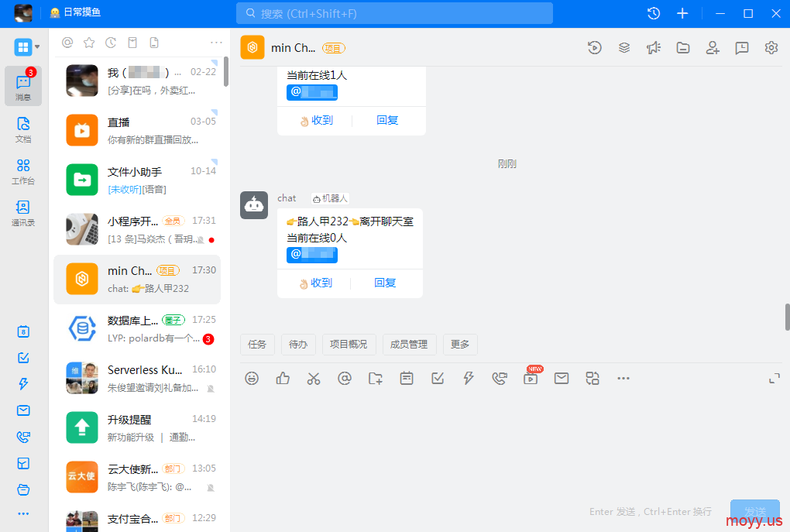Open the schedule calendar icon in message toolbar
The height and width of the screenshot is (532, 790).
pyautogui.click(x=407, y=378)
